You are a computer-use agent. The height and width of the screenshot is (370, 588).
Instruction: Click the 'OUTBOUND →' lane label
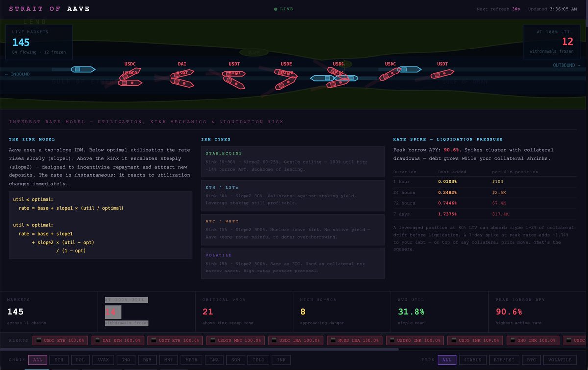567,65
